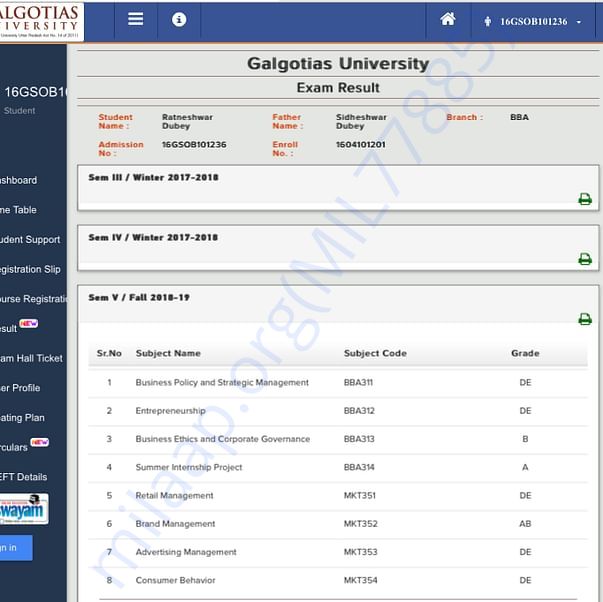Click the BBA branch value

[519, 117]
